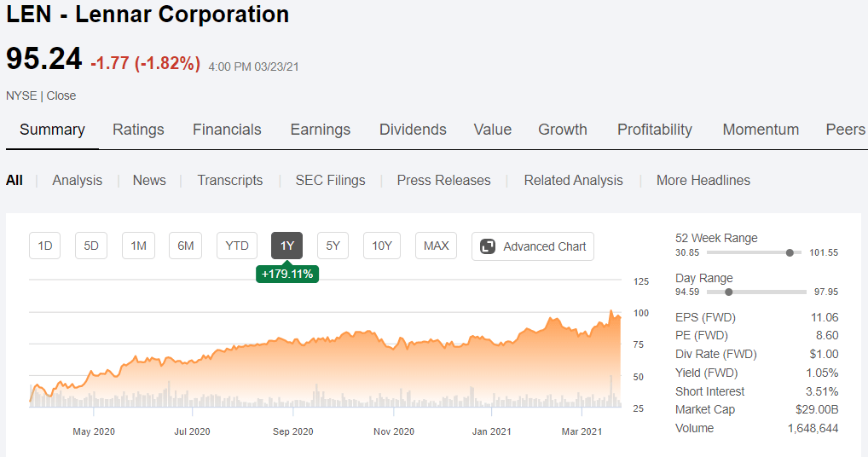Open More Headlines link
This screenshot has width=868, height=457.
(703, 181)
